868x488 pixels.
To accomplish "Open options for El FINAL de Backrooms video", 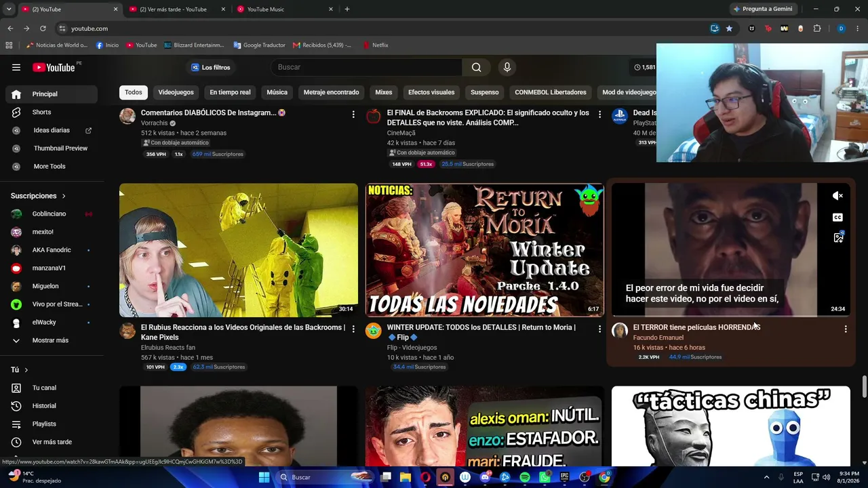I will (599, 115).
